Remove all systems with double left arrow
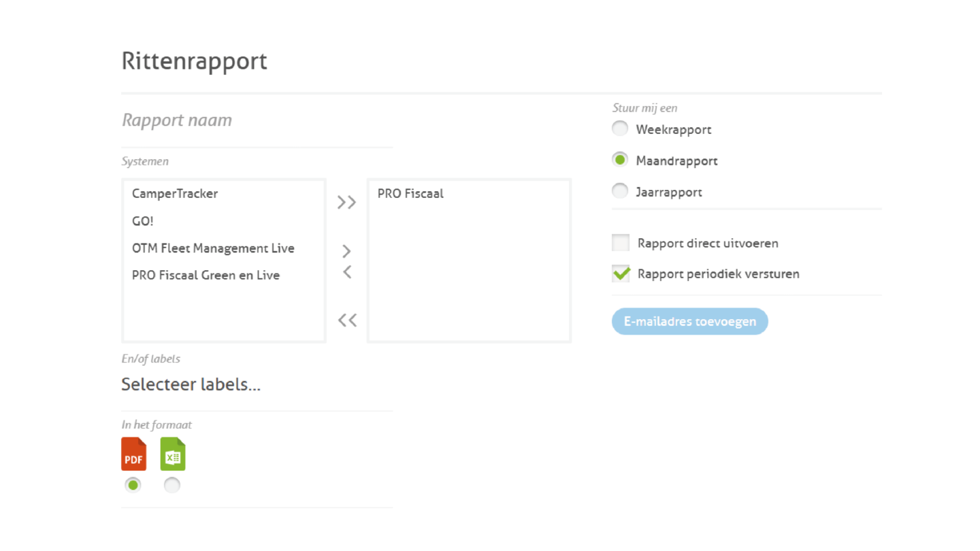 point(346,320)
